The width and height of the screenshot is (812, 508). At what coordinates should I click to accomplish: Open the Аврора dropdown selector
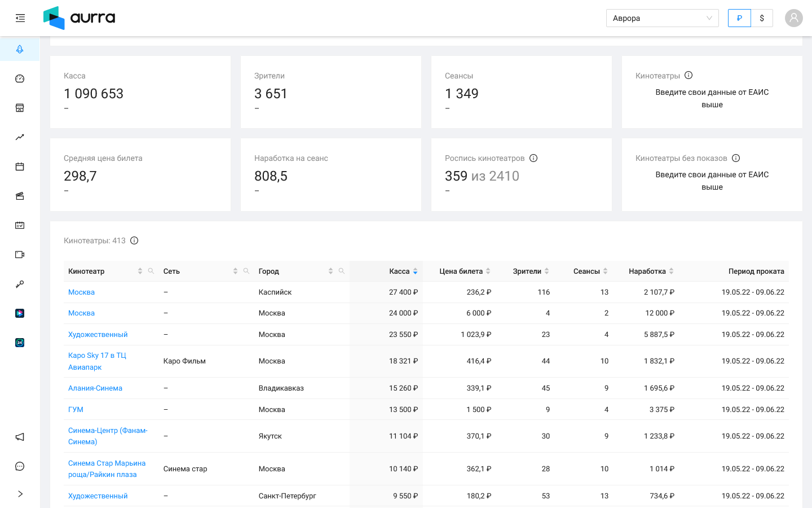click(x=662, y=18)
